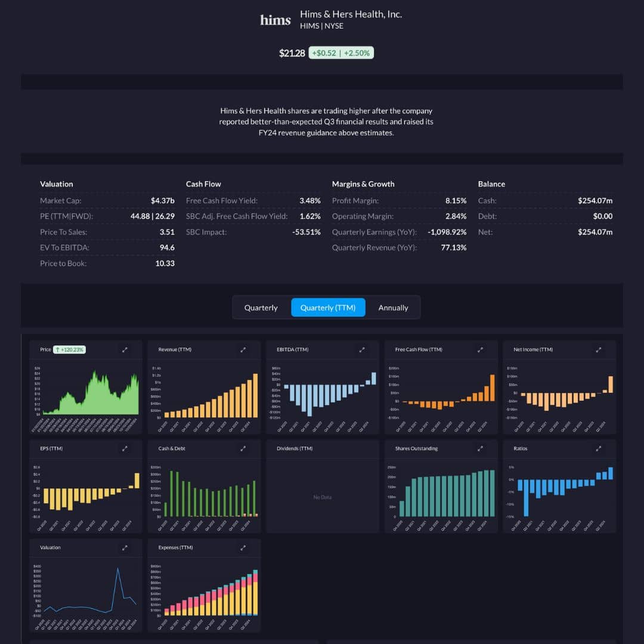Click Operating Margin value 2.84%
Viewport: 644px width, 644px height.
point(456,216)
